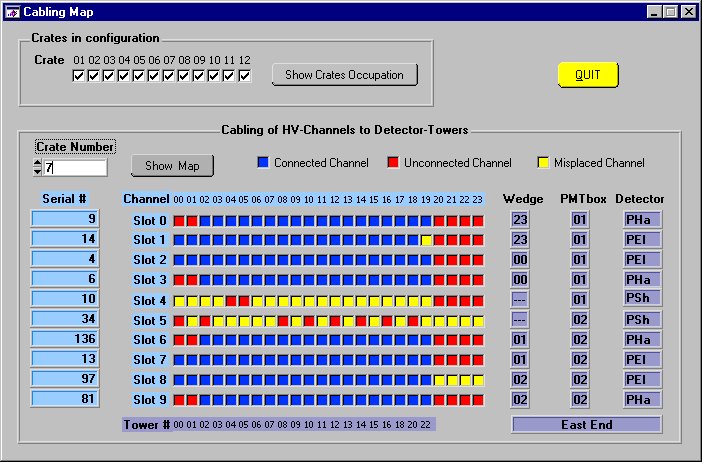Click the Crate Number input field
Image resolution: width=702 pixels, height=462 pixels.
coord(75,167)
